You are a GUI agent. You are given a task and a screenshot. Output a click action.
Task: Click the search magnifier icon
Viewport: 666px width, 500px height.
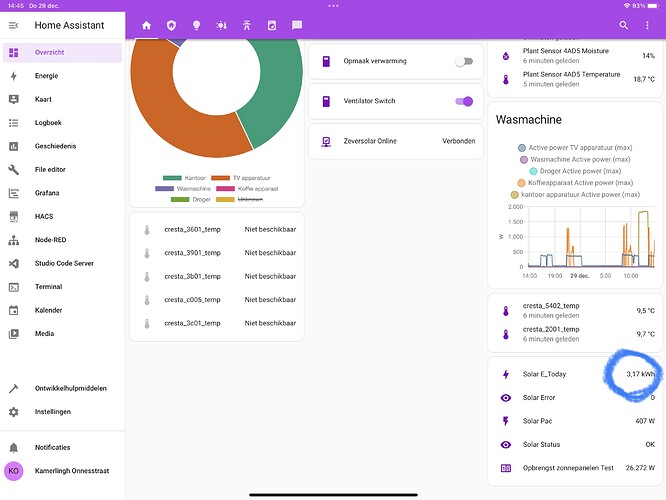623,25
